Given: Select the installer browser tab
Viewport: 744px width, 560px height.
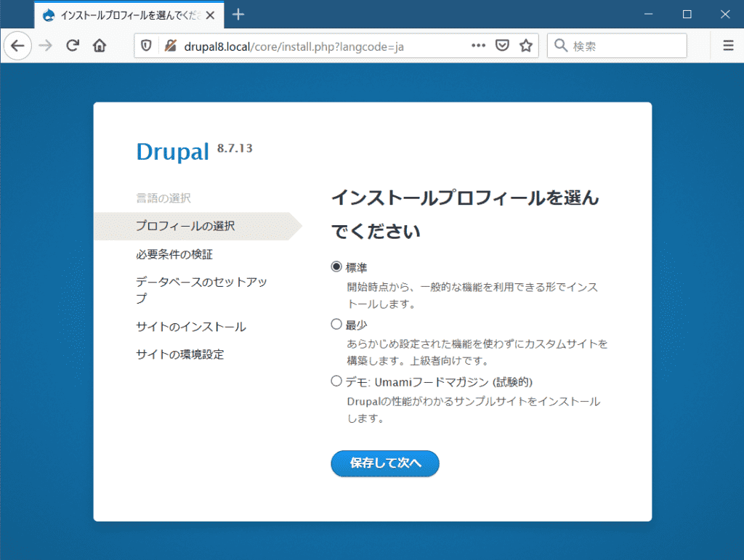Looking at the screenshot, I should point(129,15).
